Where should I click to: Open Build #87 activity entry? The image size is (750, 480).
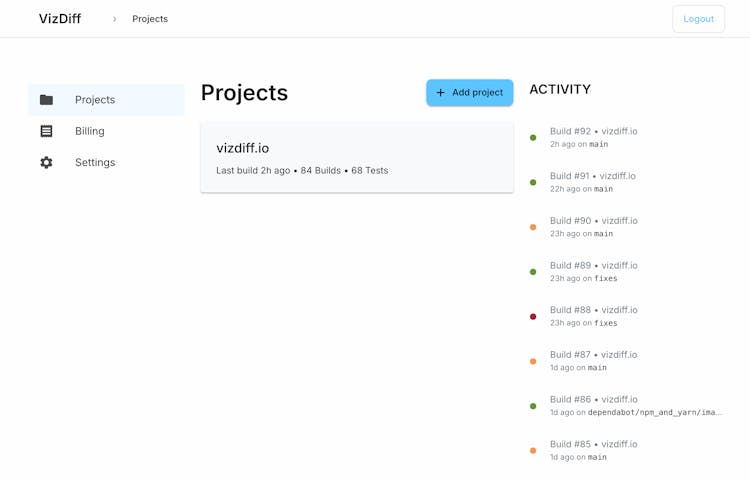pos(627,361)
